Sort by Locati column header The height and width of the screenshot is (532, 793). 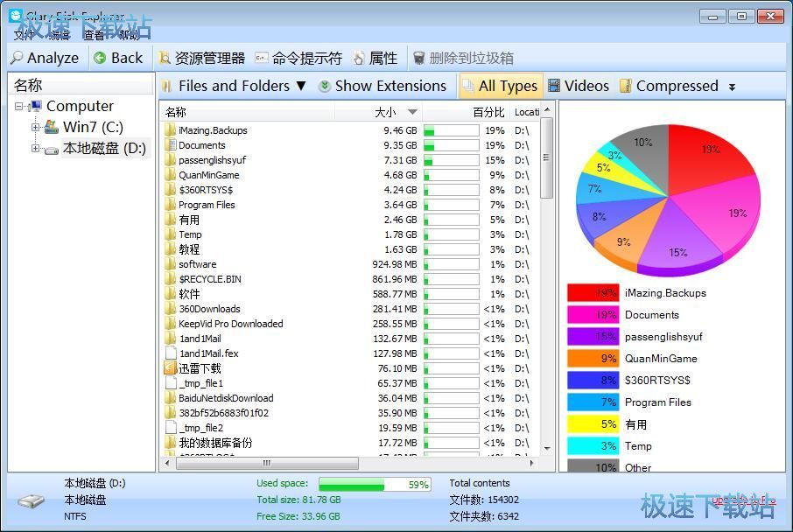[526, 112]
